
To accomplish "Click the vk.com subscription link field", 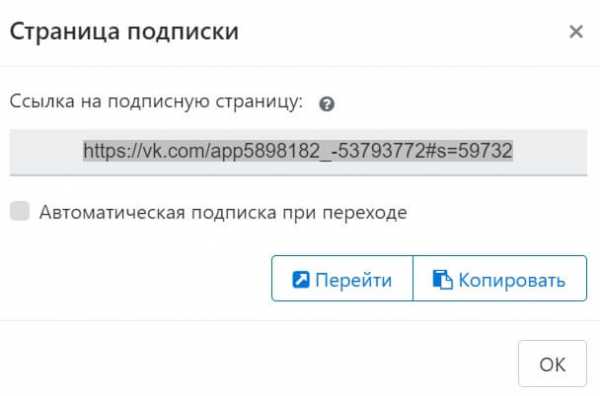I will click(x=298, y=152).
